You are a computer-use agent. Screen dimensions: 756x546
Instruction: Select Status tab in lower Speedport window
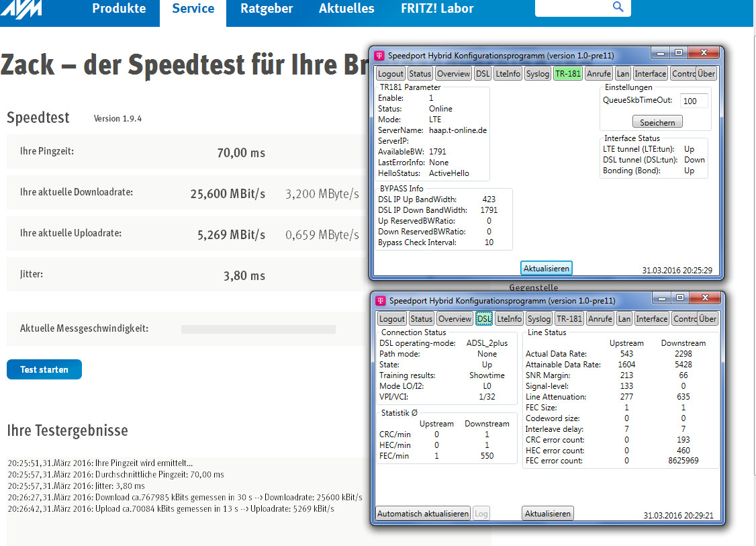pyautogui.click(x=422, y=319)
